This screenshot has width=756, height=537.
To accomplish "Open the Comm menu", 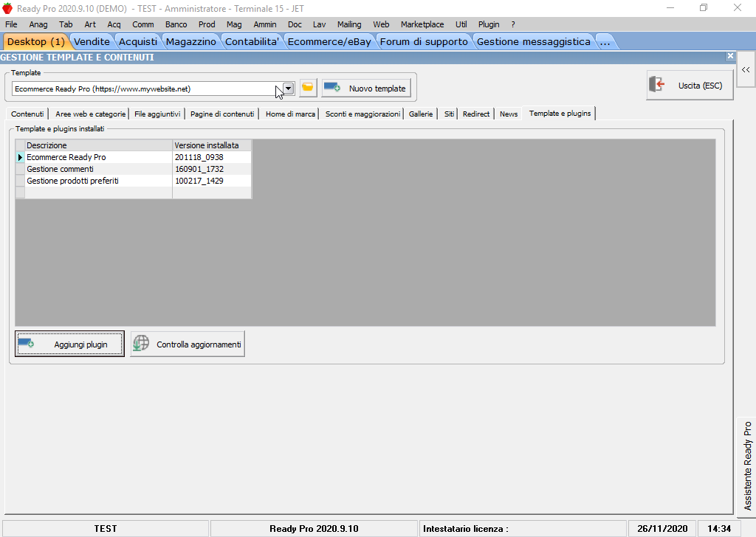I will pyautogui.click(x=142, y=24).
